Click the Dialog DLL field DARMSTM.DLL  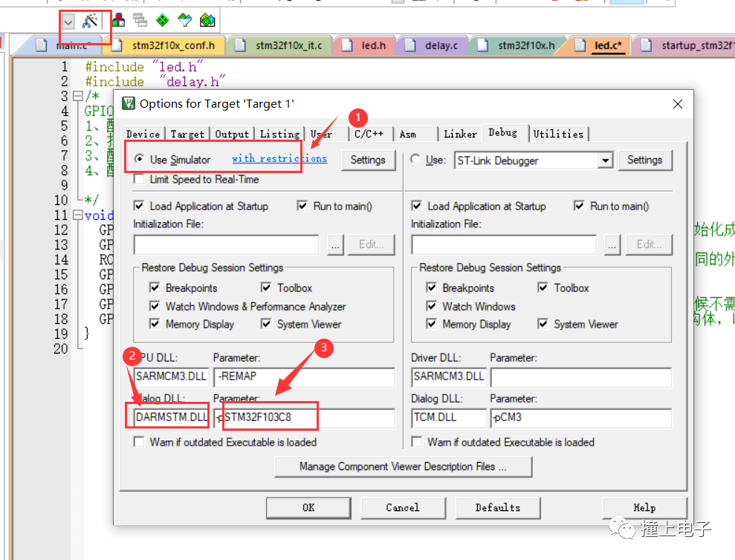[x=171, y=417]
